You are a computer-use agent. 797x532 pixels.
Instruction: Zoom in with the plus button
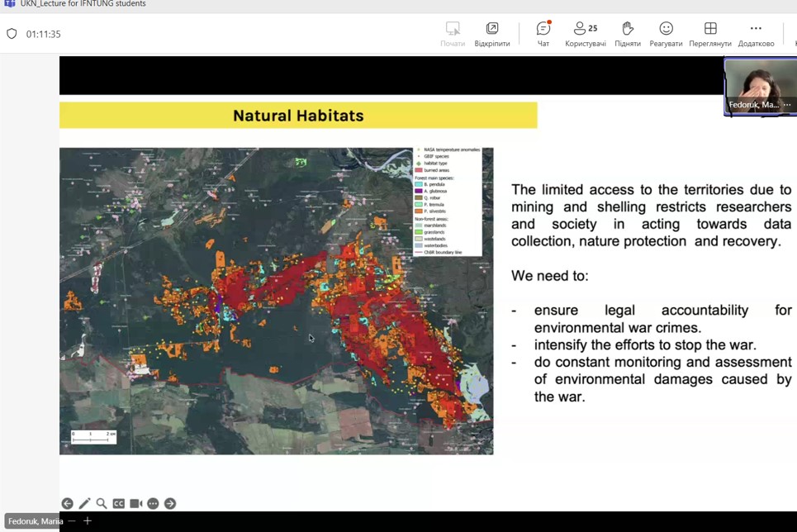tap(88, 521)
